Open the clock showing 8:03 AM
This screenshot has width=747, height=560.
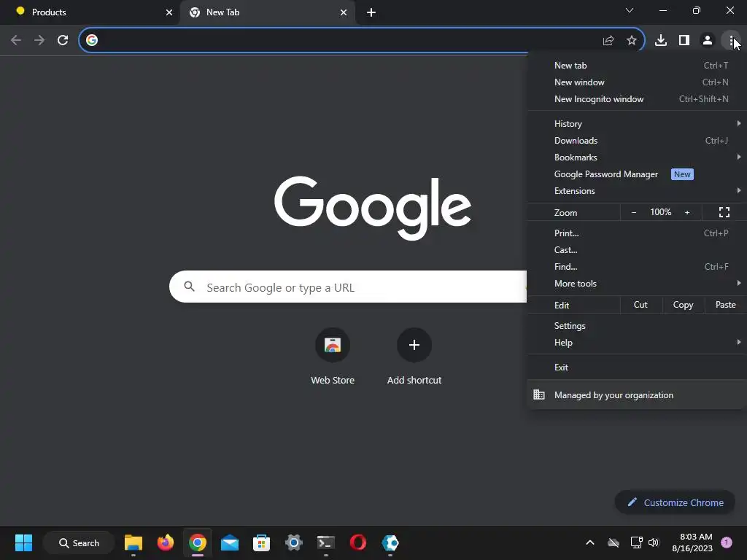point(692,542)
